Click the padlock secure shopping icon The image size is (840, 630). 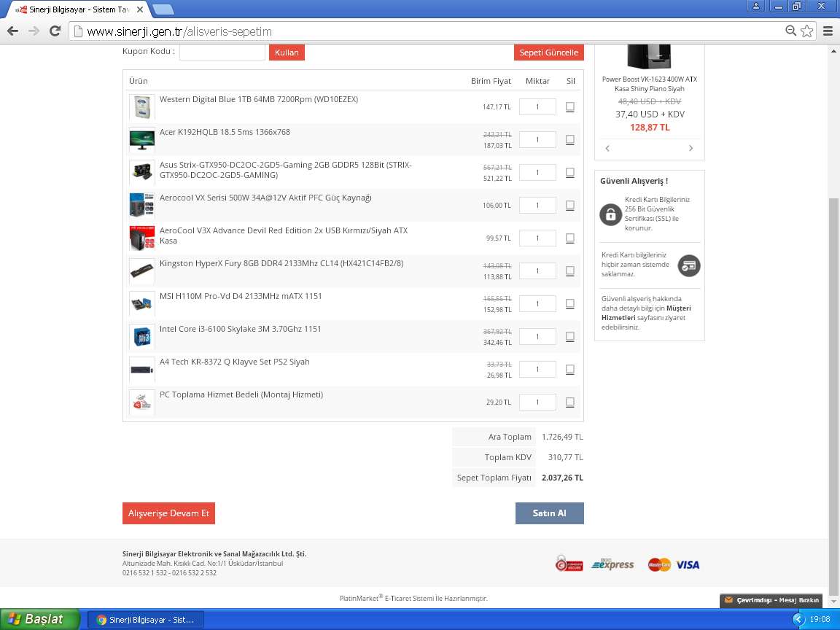(610, 215)
